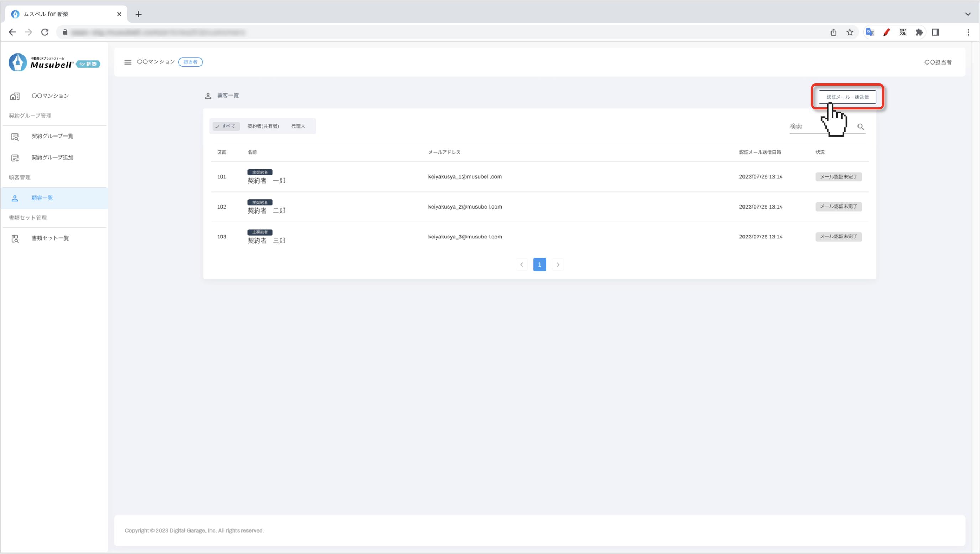980x554 pixels.
Task: Go to previous page with left chevron
Action: 522,265
